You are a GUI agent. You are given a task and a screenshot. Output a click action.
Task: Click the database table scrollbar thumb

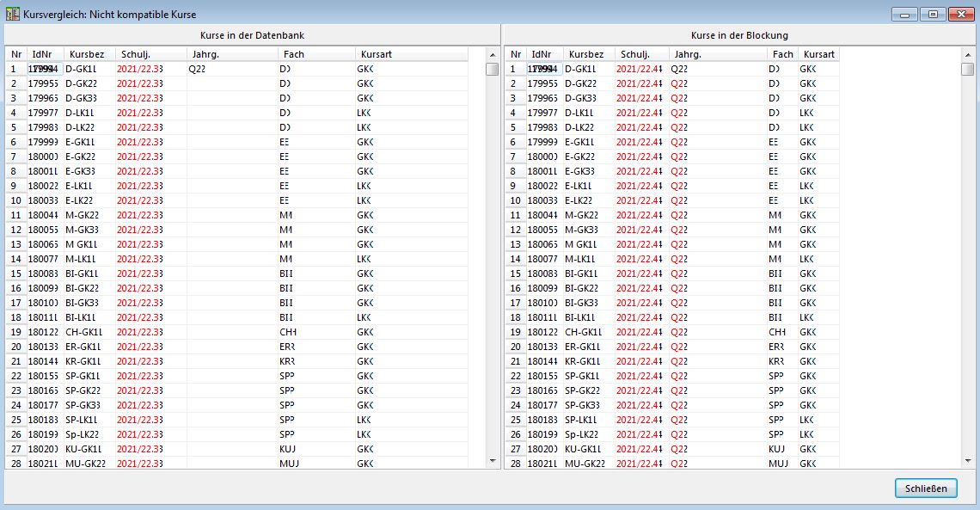tap(493, 69)
